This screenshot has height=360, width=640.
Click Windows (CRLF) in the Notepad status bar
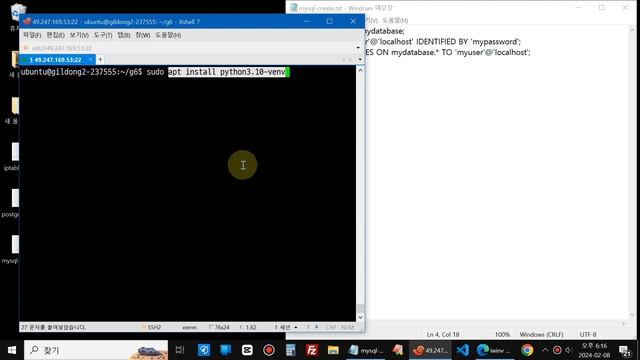tap(541, 334)
